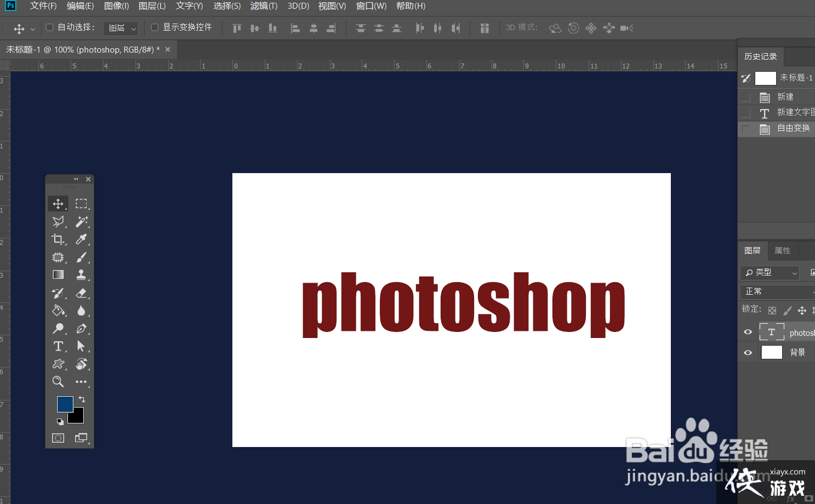Screen dimensions: 815x504
Task: Set history brush source for 新建 state
Action: point(746,97)
